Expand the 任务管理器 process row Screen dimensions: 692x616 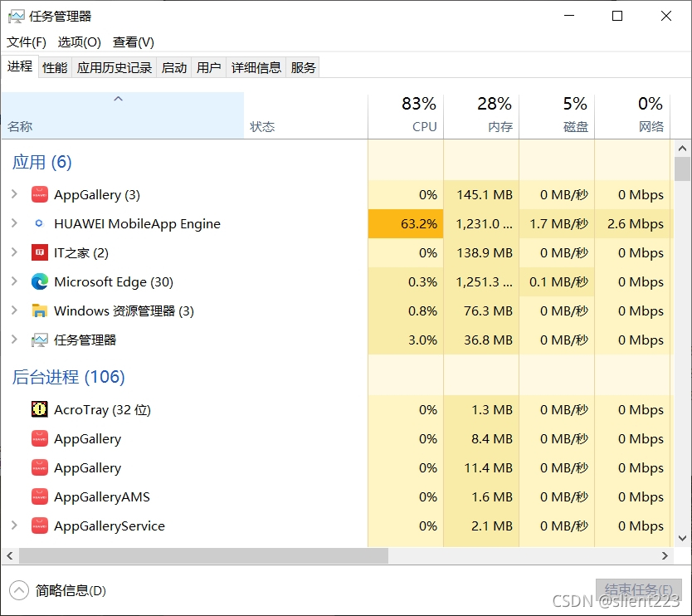tap(14, 340)
